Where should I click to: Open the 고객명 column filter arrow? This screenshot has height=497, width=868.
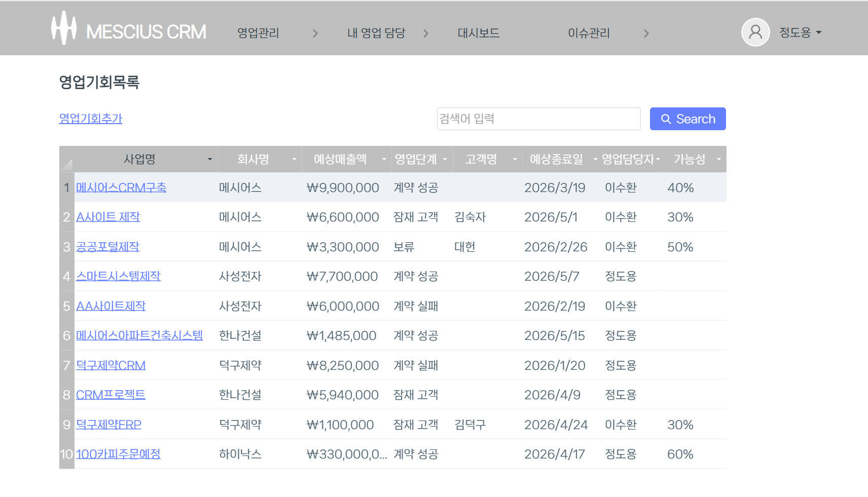pyautogui.click(x=515, y=160)
